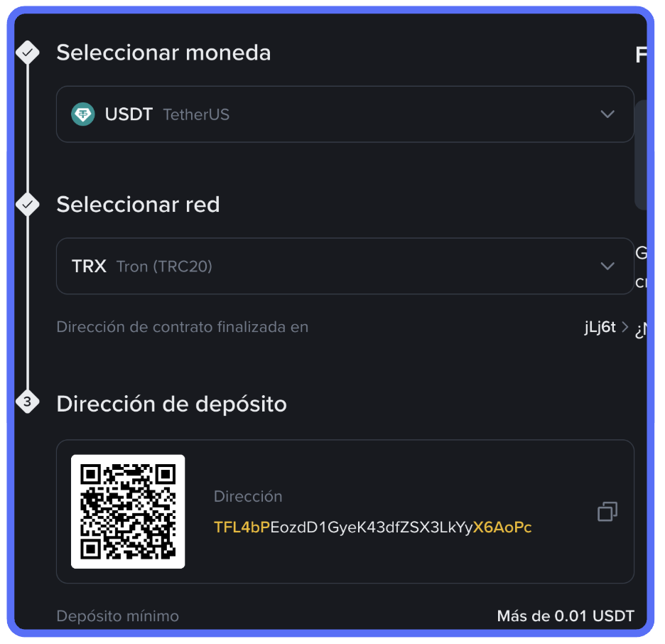Open the deposit QR code image

pyautogui.click(x=128, y=511)
